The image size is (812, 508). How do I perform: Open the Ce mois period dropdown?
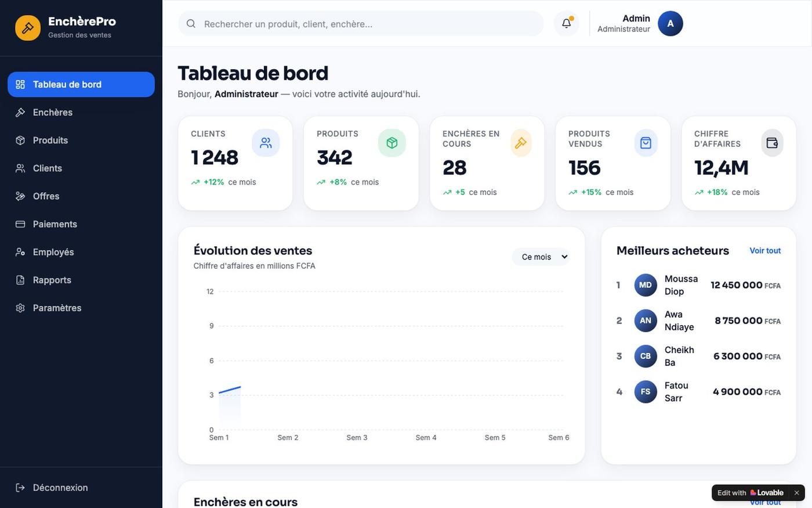point(541,257)
